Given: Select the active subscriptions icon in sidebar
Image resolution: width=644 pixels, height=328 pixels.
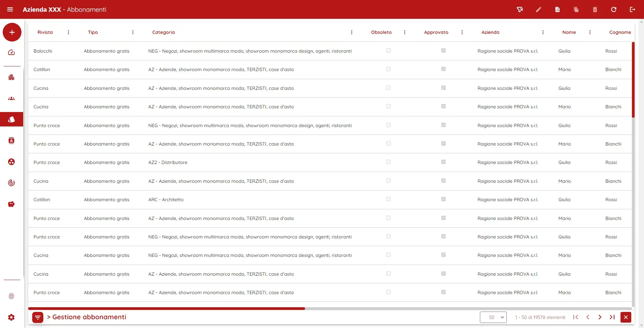Looking at the screenshot, I should pos(11,119).
